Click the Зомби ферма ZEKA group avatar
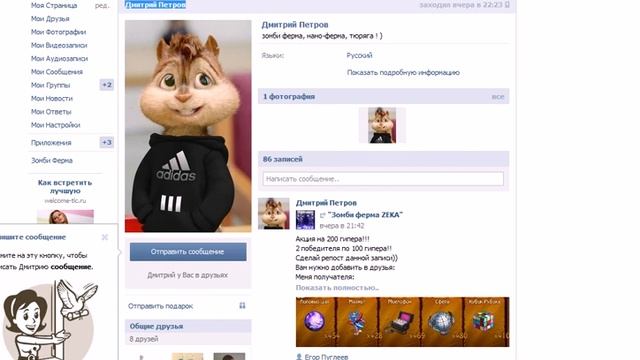The width and height of the screenshot is (640, 360). (x=305, y=220)
